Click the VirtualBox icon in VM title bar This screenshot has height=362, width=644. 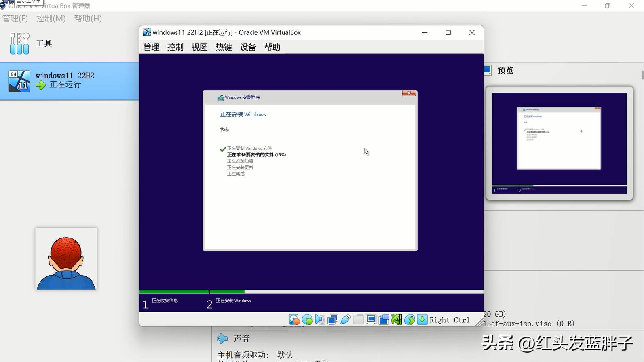147,32
